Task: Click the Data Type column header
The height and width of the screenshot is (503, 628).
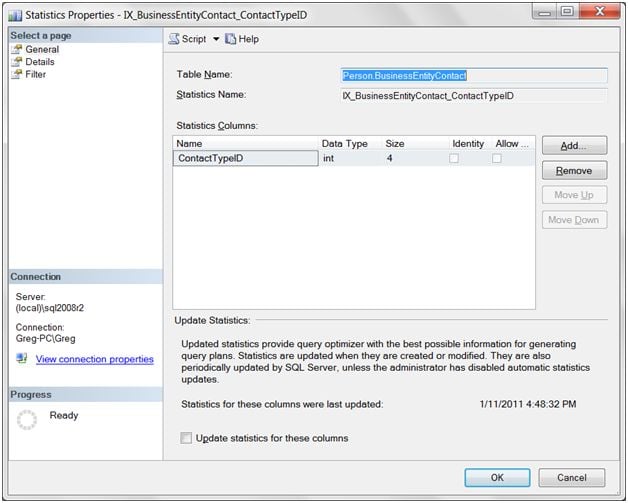Action: 350,143
